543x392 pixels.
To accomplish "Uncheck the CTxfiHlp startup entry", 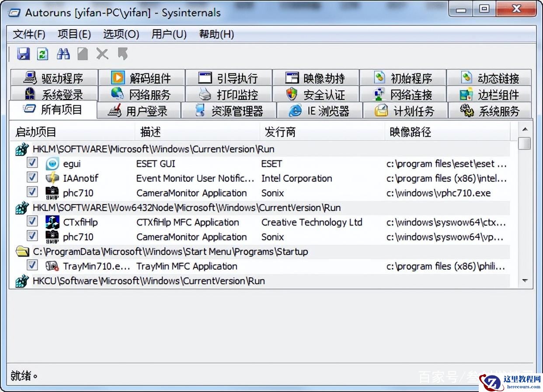I will pos(32,221).
